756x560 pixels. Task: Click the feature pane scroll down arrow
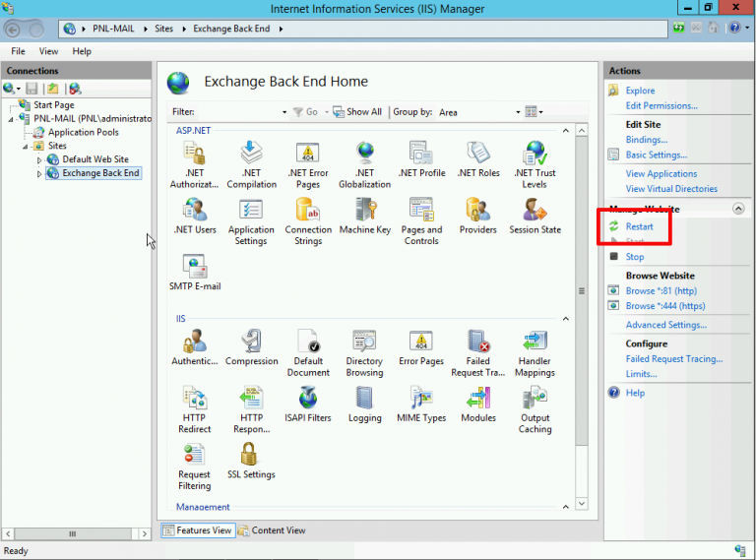tap(582, 504)
